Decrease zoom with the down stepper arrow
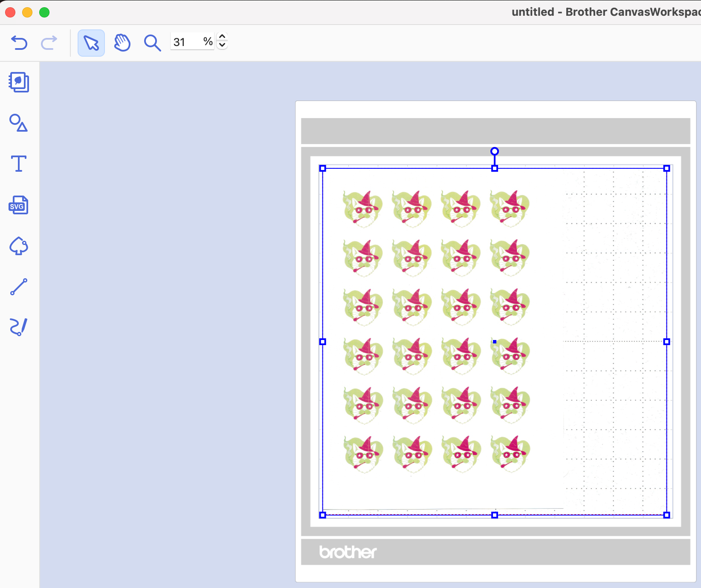Image resolution: width=701 pixels, height=588 pixels. click(x=222, y=45)
